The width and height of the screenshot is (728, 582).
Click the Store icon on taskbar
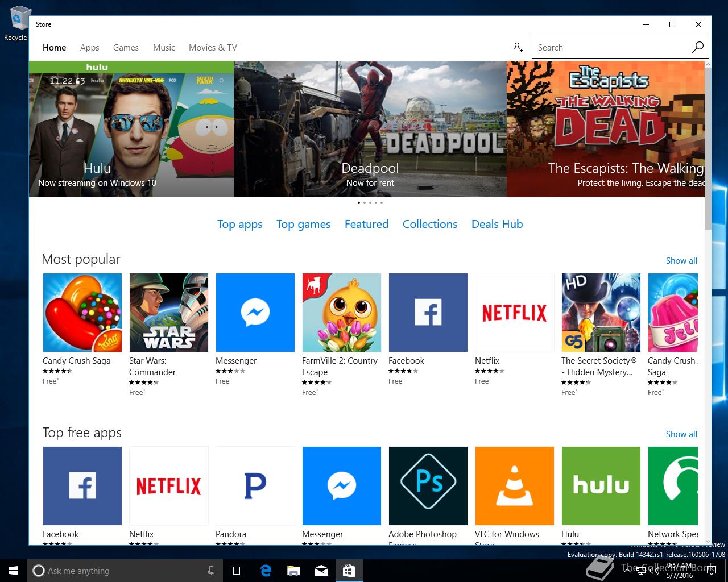click(x=349, y=571)
